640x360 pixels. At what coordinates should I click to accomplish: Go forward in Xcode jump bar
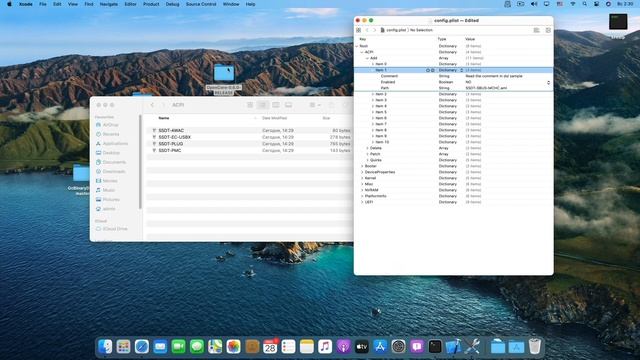[374, 30]
